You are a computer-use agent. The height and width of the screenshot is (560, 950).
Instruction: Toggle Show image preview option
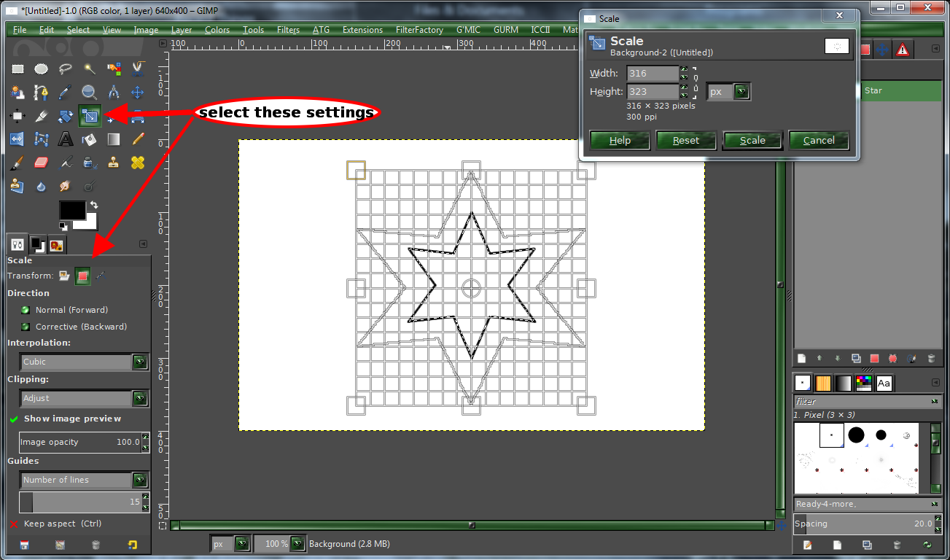[x=14, y=419]
